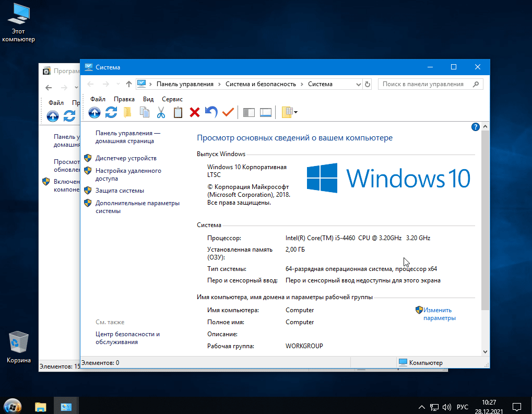Click the РУС language indicator
The height and width of the screenshot is (414, 532).
(463, 407)
